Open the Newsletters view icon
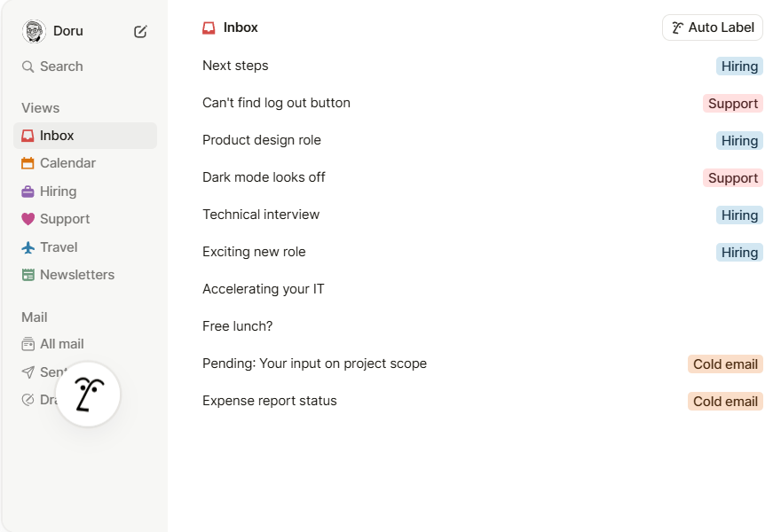 28,275
